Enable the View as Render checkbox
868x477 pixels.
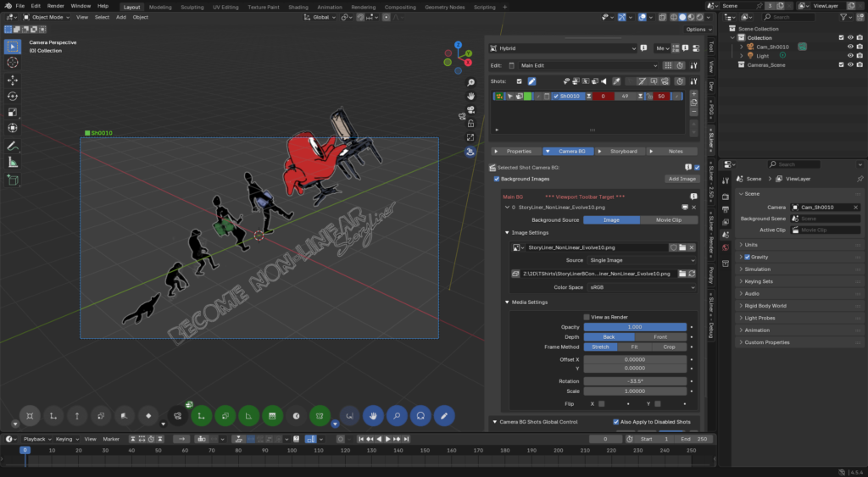[587, 317]
